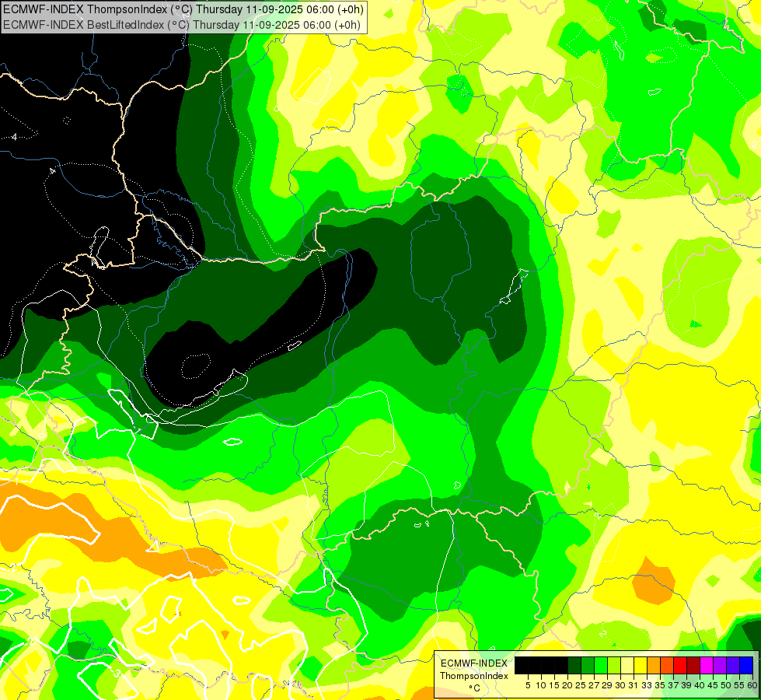This screenshot has width=761, height=700.
Task: Click the legend tick value '35'
Action: pyautogui.click(x=660, y=685)
